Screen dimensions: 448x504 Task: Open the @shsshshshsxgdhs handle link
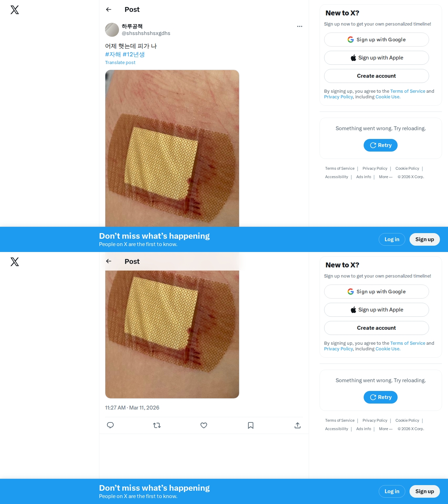(146, 33)
